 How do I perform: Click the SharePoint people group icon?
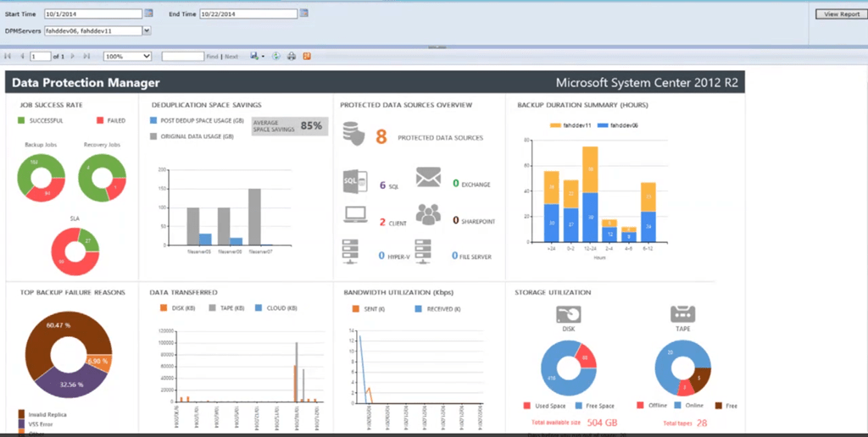(x=428, y=214)
